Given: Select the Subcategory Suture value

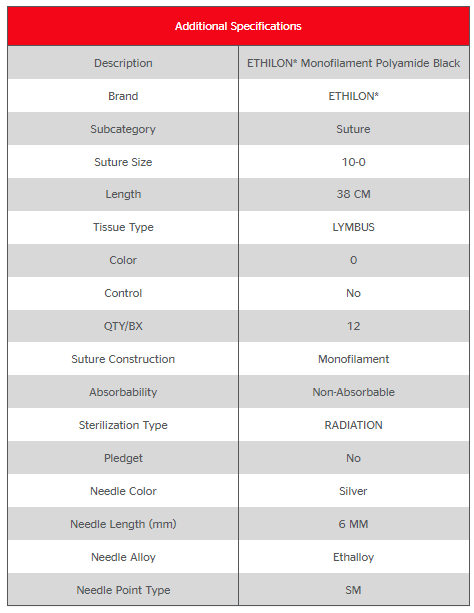Looking at the screenshot, I should click(x=353, y=129).
